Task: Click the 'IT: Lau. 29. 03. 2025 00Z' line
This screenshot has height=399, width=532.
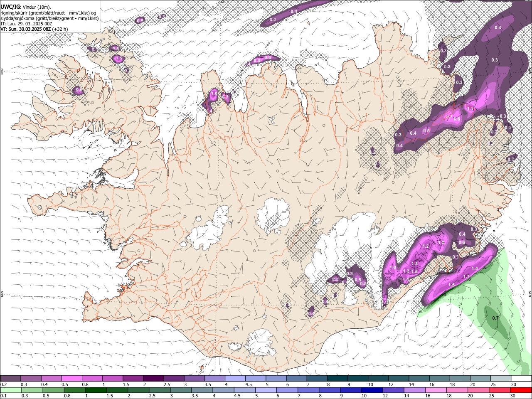Action: coord(27,24)
